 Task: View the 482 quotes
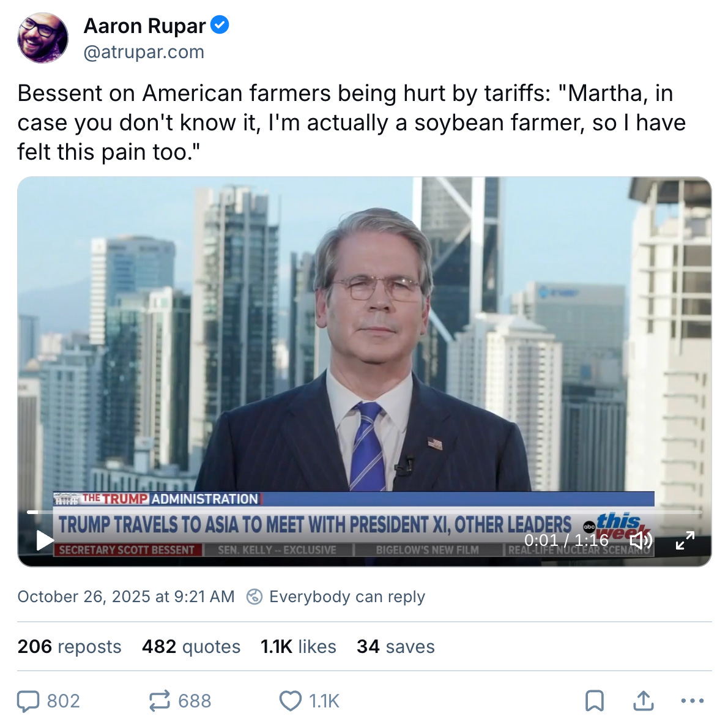click(190, 646)
